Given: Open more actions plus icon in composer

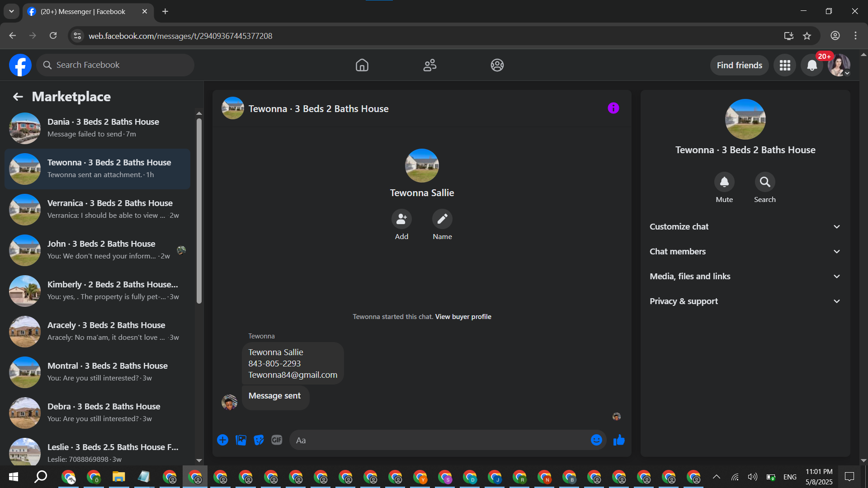Looking at the screenshot, I should [222, 440].
